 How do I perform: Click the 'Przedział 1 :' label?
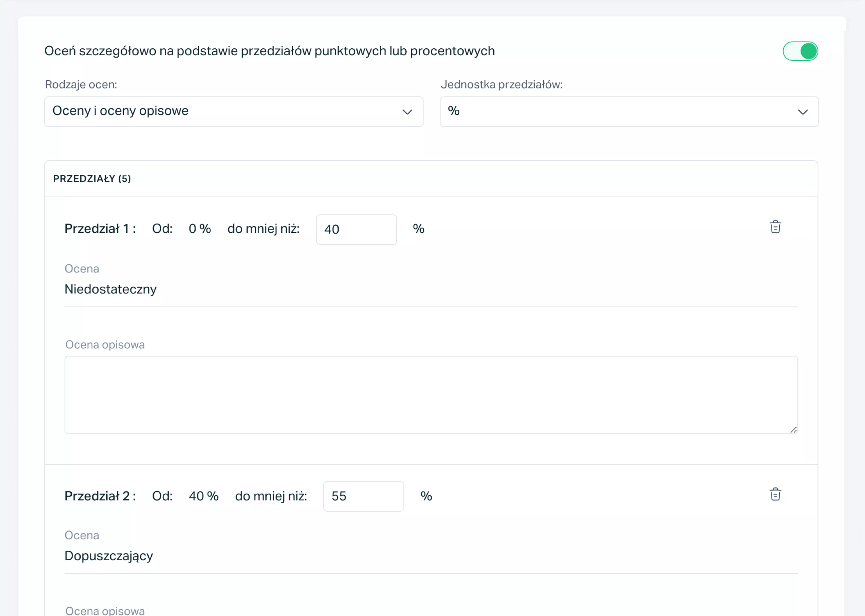(100, 229)
